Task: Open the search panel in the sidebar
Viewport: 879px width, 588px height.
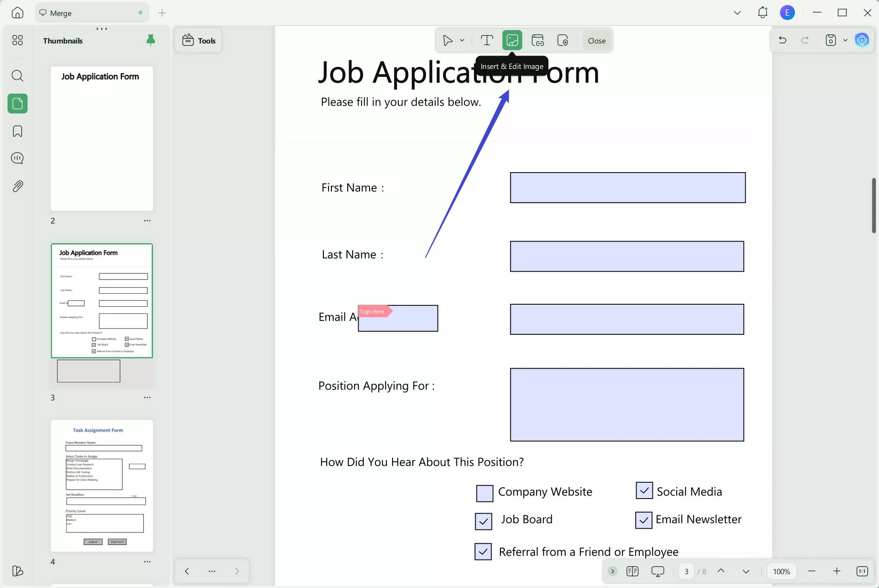Action: click(17, 76)
